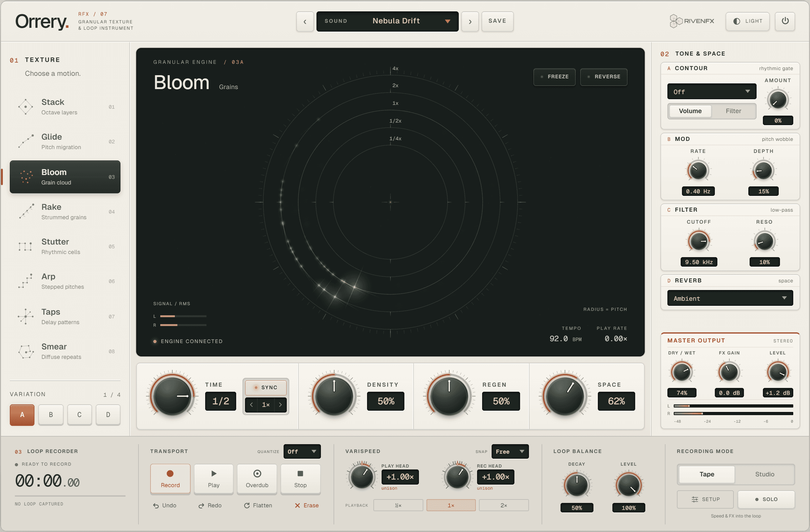
Task: Click the light theme half-circle icon
Action: (736, 21)
